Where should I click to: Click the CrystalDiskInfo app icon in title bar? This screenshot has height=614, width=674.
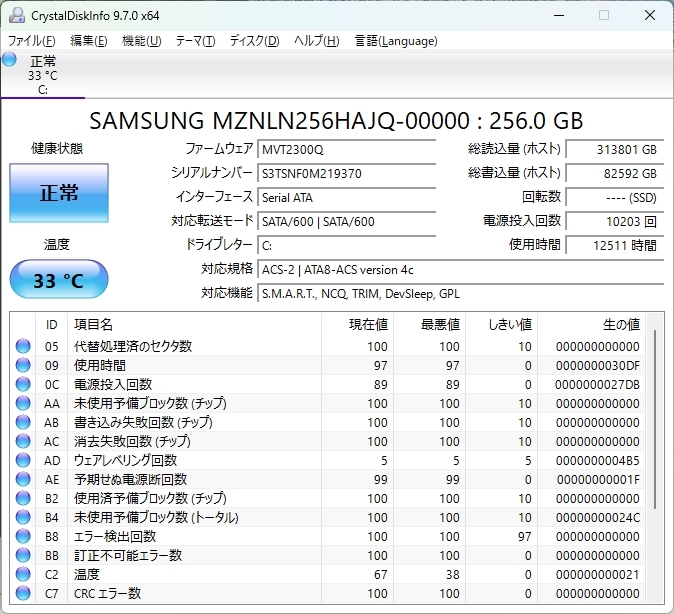coord(17,15)
